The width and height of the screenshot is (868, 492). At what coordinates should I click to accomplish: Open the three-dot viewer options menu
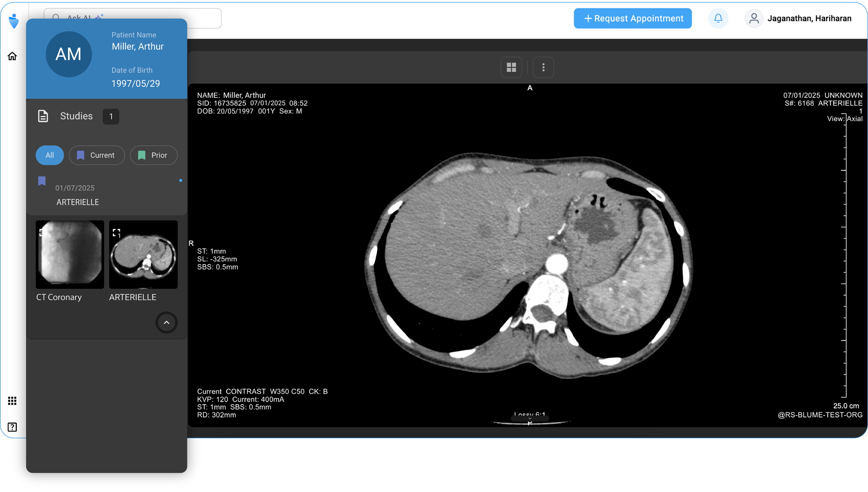543,67
